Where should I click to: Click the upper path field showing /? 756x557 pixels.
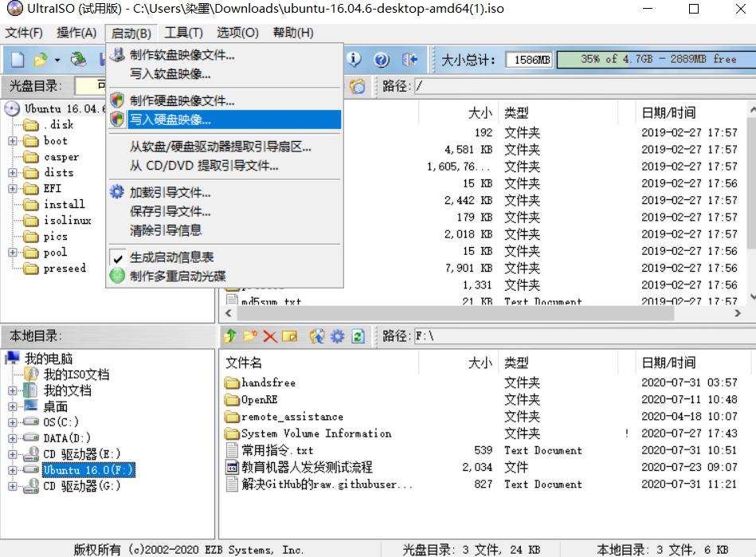click(x=585, y=86)
